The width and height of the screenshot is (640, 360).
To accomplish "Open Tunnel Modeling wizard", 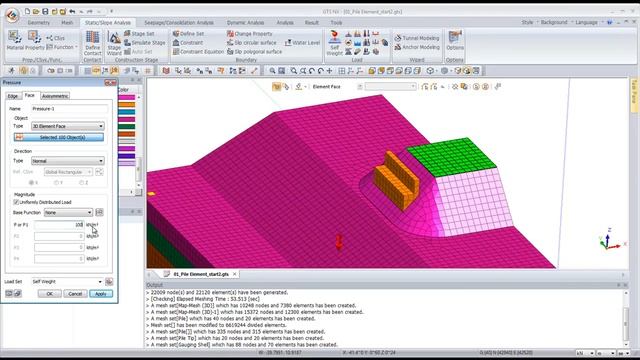I will [x=417, y=38].
